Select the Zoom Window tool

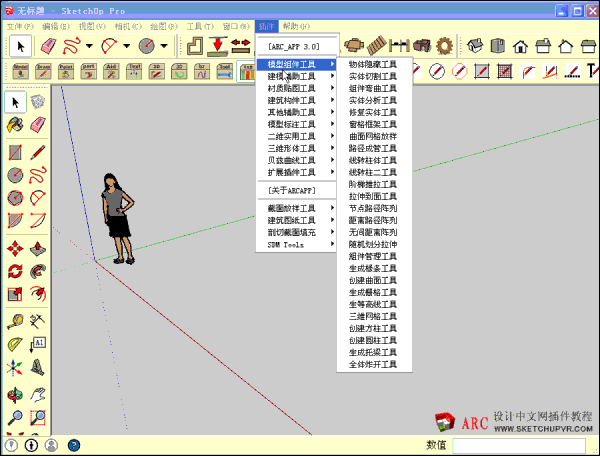pos(38,418)
